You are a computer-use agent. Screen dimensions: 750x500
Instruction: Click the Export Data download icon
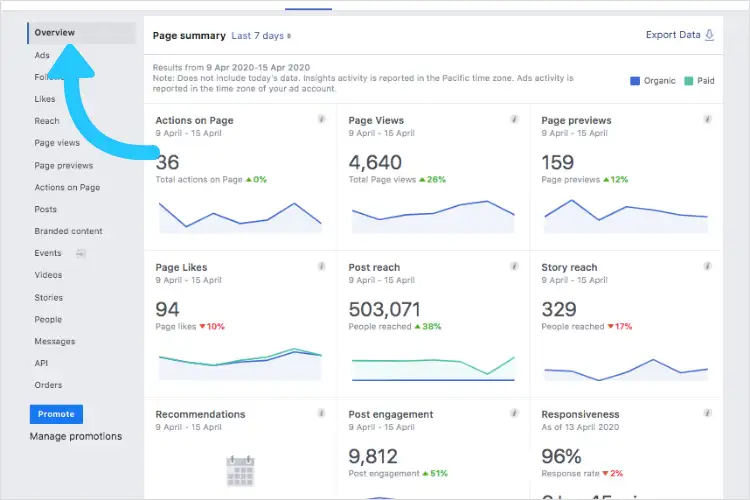click(x=710, y=35)
